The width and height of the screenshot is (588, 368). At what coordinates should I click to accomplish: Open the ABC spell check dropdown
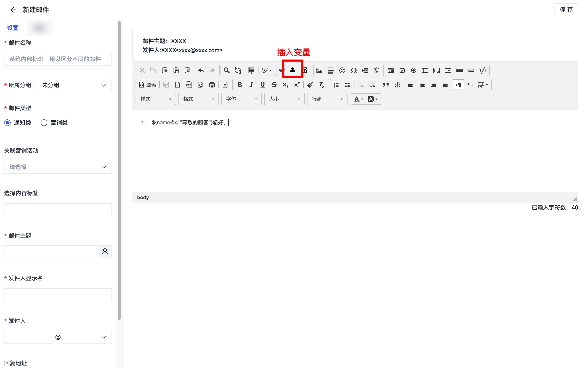pyautogui.click(x=267, y=71)
